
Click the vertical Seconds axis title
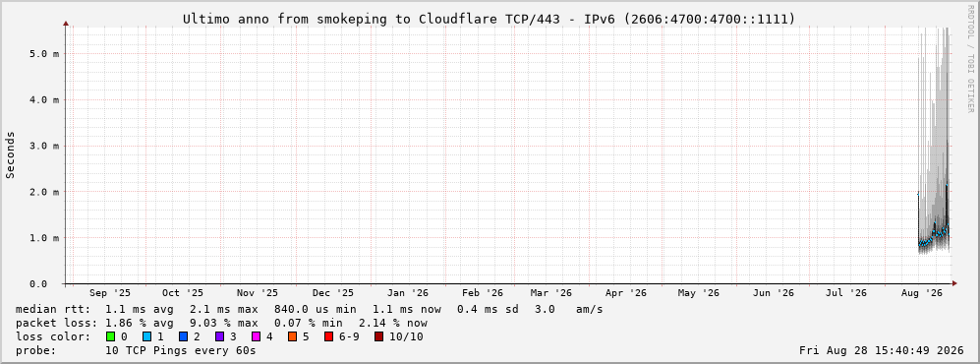[x=11, y=155]
